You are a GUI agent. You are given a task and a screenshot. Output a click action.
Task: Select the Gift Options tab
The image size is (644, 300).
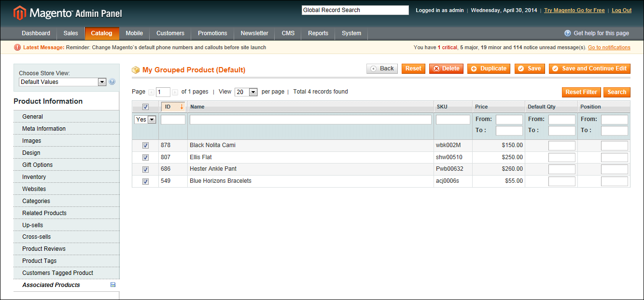(67, 165)
